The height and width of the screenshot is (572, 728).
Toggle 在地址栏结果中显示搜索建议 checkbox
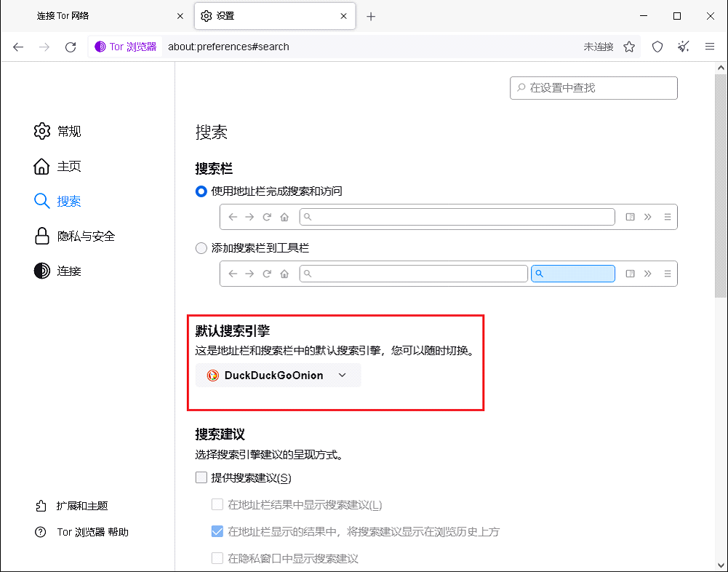217,504
